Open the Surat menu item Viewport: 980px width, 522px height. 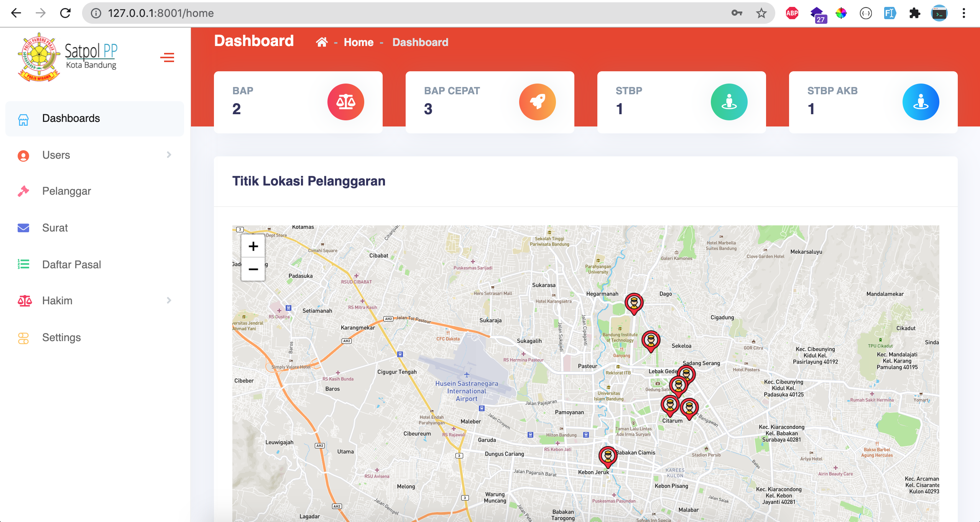55,228
